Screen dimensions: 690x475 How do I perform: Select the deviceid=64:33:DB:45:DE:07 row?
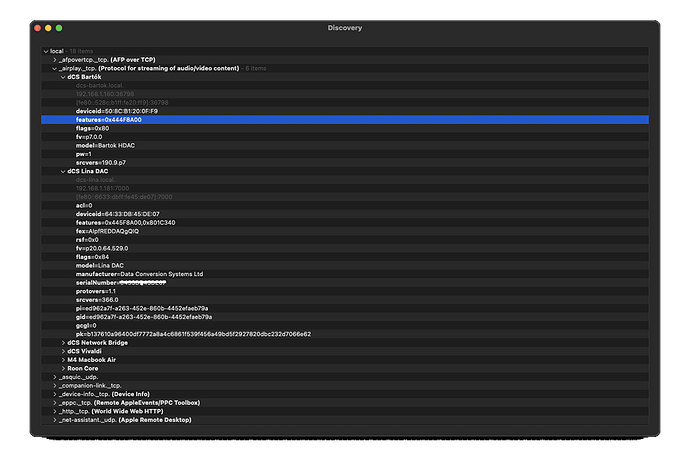pos(345,214)
